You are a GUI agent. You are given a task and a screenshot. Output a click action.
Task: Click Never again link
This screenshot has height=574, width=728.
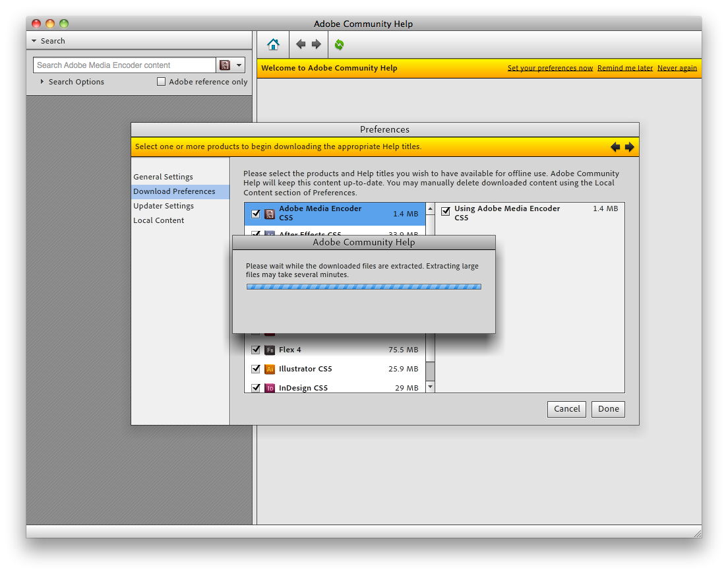coord(677,68)
